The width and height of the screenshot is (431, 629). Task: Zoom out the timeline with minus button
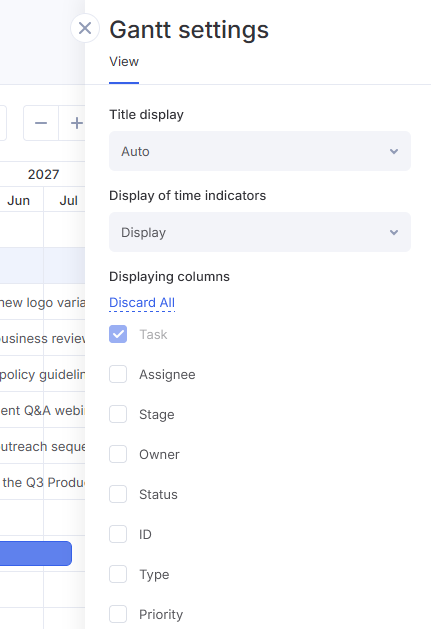pos(41,123)
